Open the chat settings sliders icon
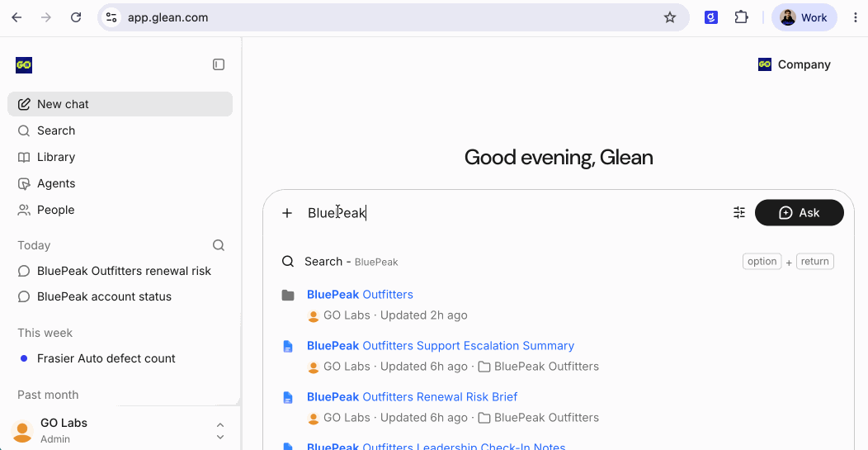 pyautogui.click(x=739, y=213)
